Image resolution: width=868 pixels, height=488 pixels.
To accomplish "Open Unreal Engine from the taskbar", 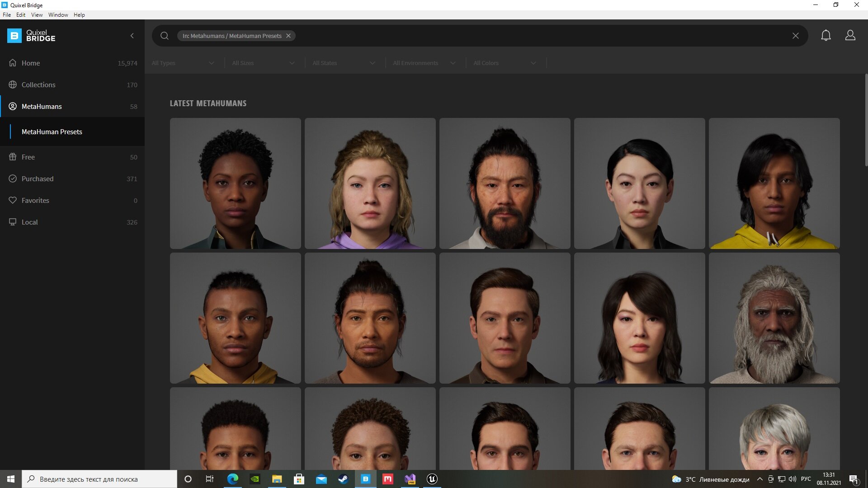I will point(432,479).
